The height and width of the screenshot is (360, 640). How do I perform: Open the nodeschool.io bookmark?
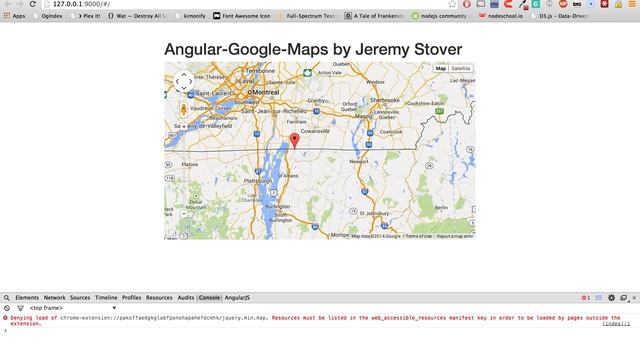coord(500,16)
